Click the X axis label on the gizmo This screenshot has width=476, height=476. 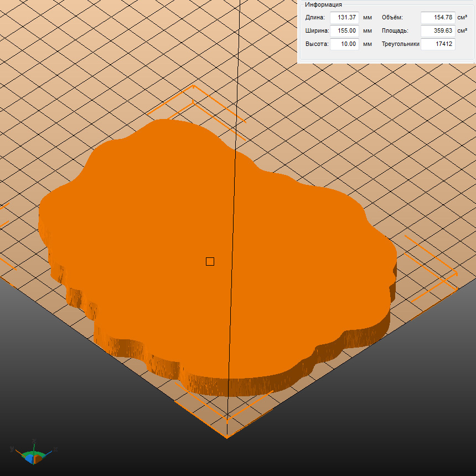click(x=55, y=449)
